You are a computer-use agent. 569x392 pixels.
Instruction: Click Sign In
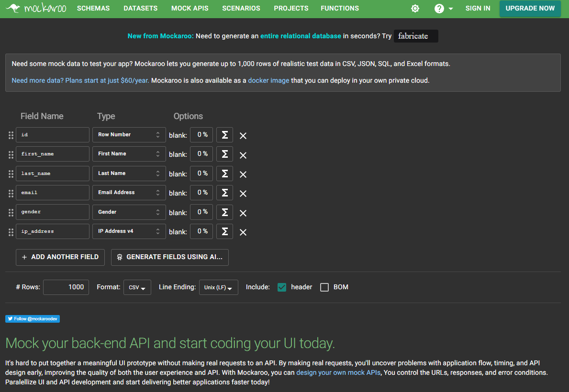(x=478, y=8)
